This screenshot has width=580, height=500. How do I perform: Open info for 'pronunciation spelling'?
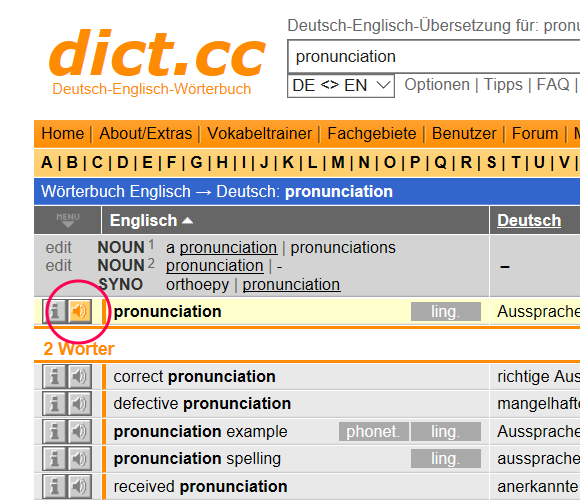[55, 459]
